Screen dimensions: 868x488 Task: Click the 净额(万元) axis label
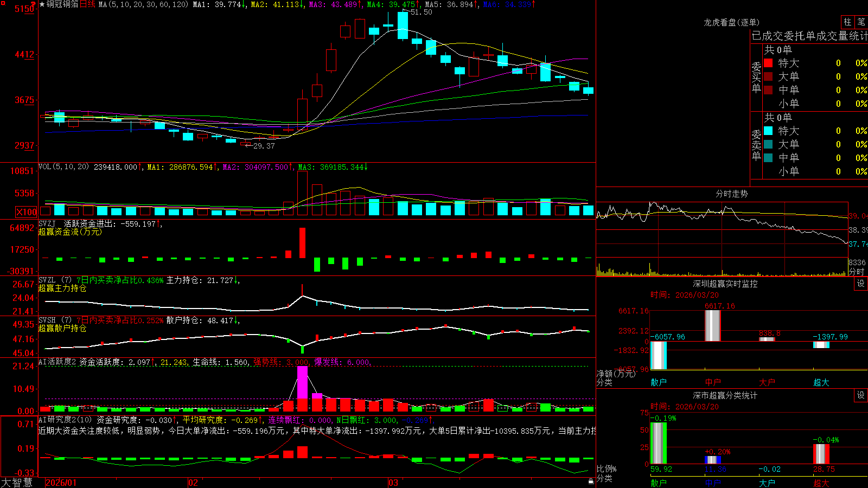coord(616,374)
